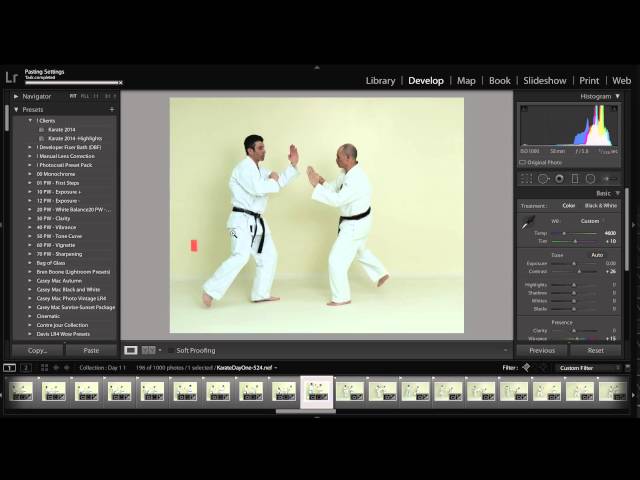Image resolution: width=640 pixels, height=480 pixels.
Task: Add a new preset with the plus icon
Action: 112,109
